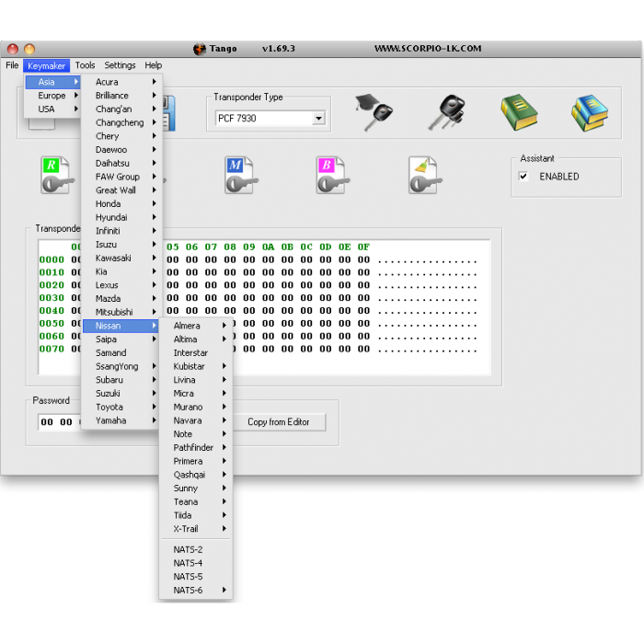This screenshot has height=644, width=644.
Task: Select Micra in the Nissan submenu
Action: pyautogui.click(x=196, y=394)
